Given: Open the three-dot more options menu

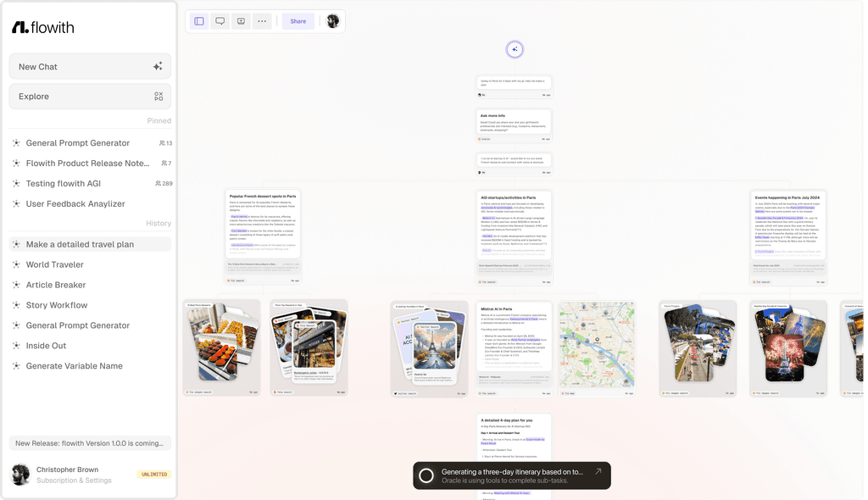Looking at the screenshot, I should tap(262, 20).
